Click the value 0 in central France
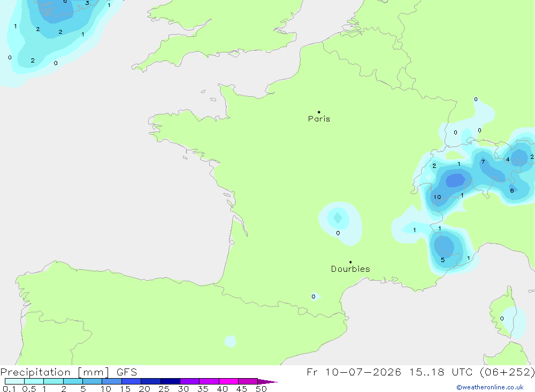The image size is (535, 392). pyautogui.click(x=338, y=233)
